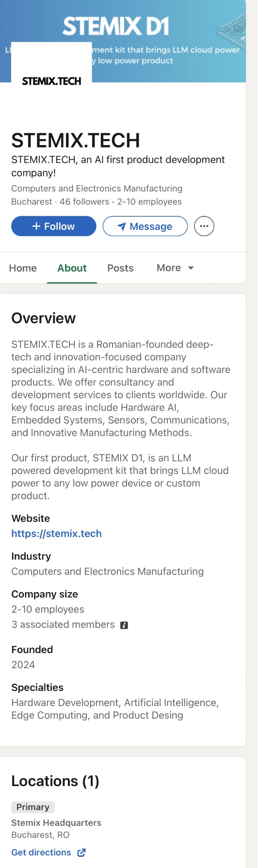The image size is (258, 868).
Task: Click the info icon beside associated members
Action: pyautogui.click(x=124, y=625)
